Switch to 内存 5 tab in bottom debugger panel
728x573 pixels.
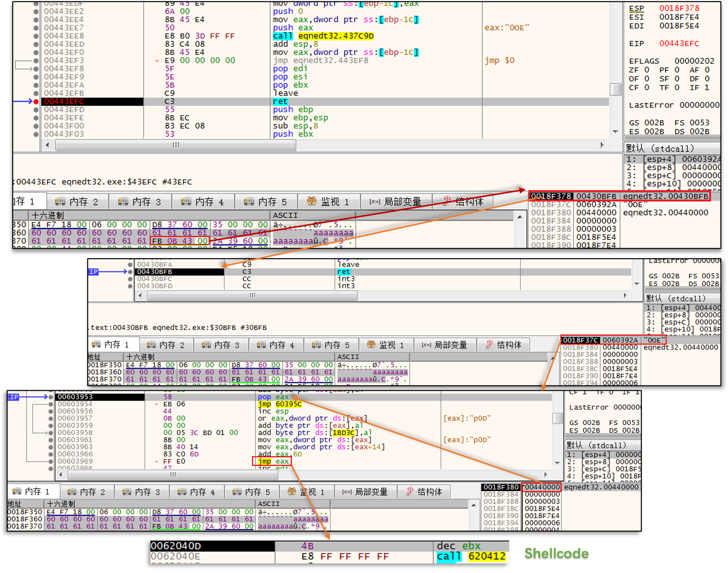coord(253,492)
